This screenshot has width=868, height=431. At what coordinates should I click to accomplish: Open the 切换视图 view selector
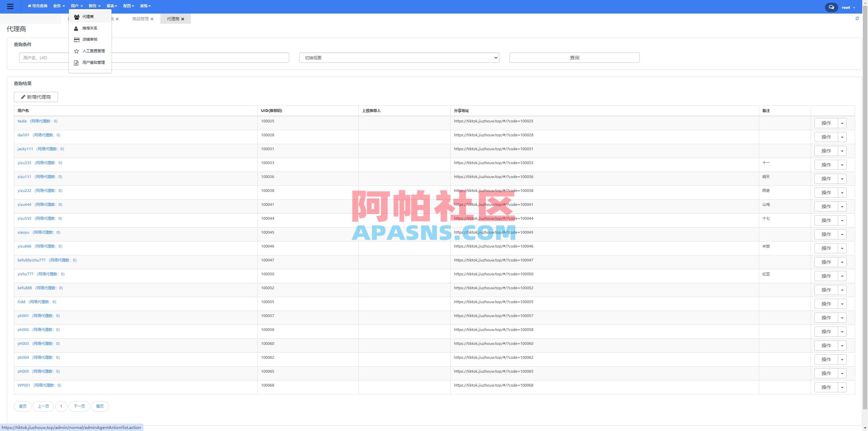tap(399, 57)
